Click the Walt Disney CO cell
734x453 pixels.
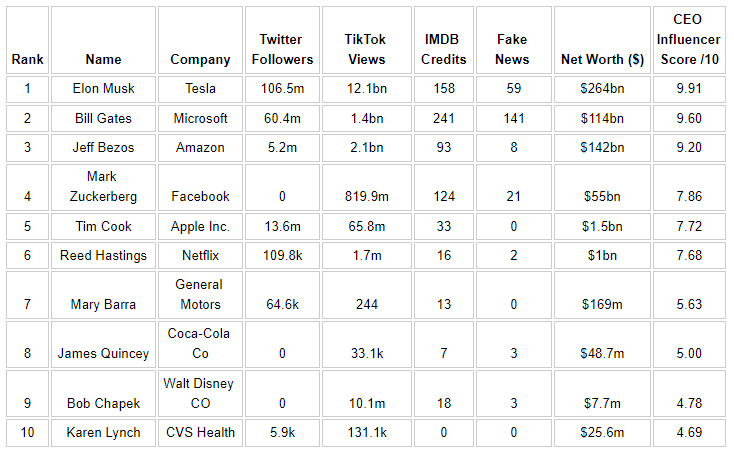tap(199, 393)
